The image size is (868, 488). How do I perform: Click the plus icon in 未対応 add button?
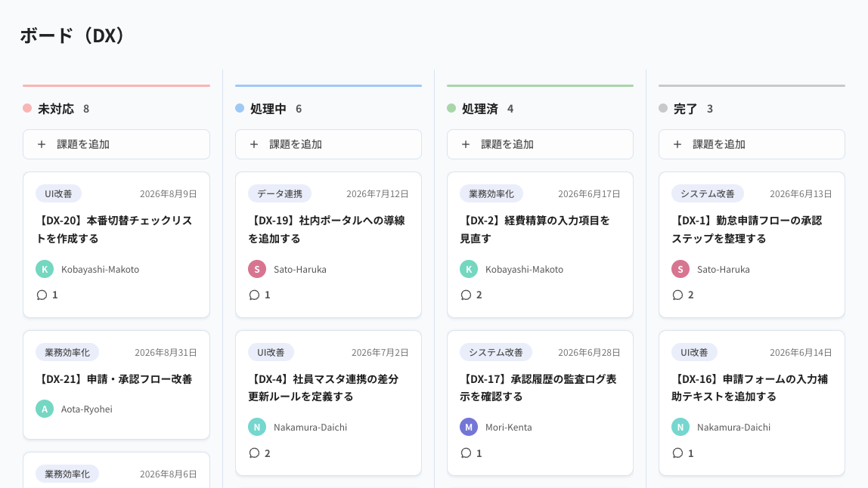pyautogui.click(x=42, y=144)
